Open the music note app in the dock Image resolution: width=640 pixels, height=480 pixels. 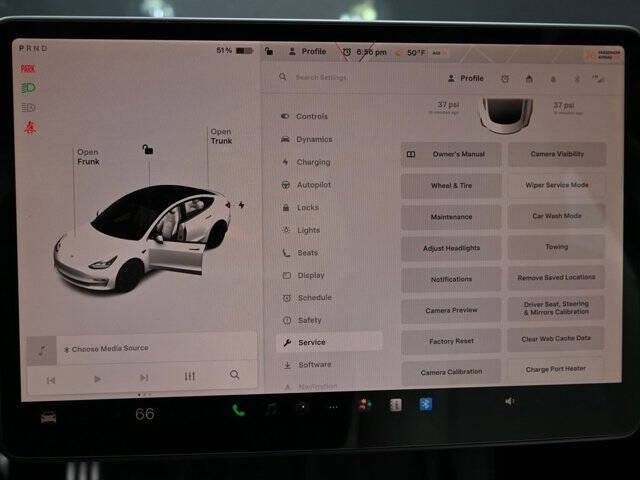point(271,409)
